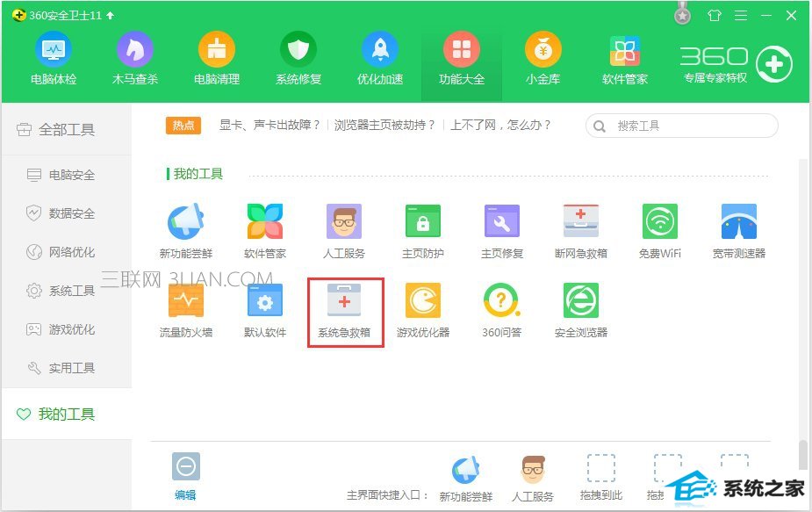Launch the 默认软件 gear tool
The image size is (812, 512).
[x=264, y=310]
